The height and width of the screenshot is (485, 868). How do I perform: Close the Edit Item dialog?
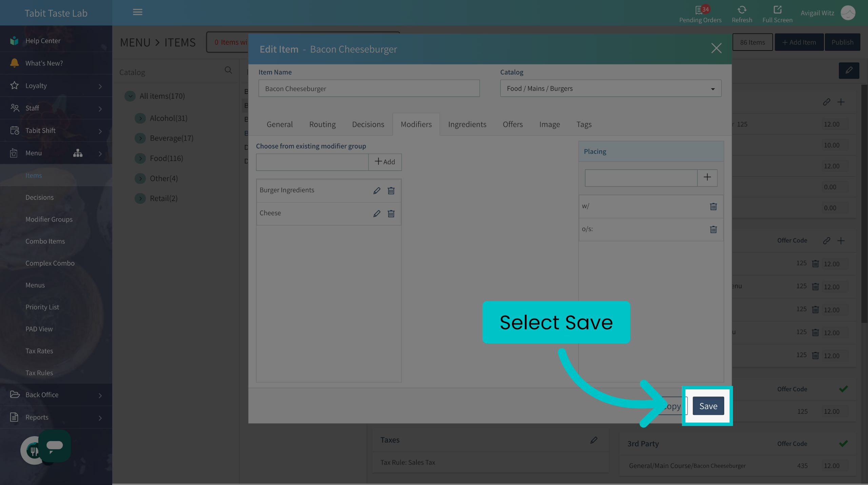[x=716, y=48]
